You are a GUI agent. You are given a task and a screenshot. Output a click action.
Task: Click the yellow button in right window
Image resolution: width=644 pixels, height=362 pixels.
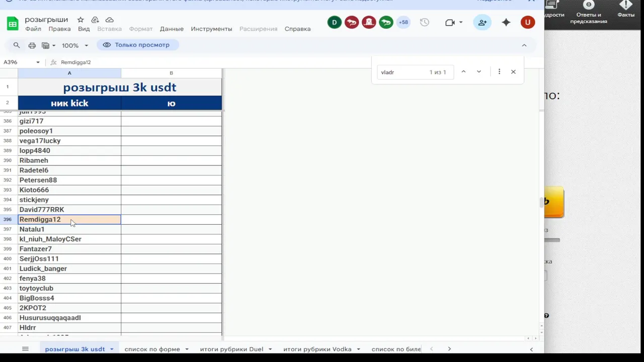pos(554,202)
